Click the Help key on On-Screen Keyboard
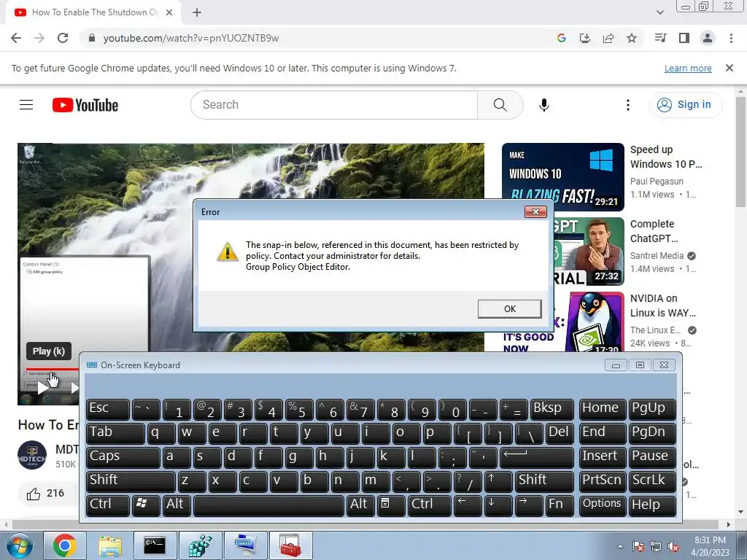Image resolution: width=747 pixels, height=560 pixels. click(652, 505)
